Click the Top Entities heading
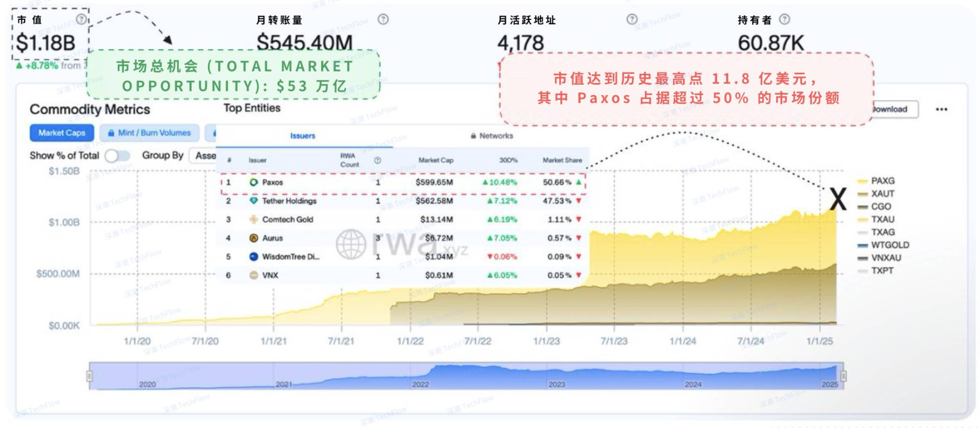 252,108
